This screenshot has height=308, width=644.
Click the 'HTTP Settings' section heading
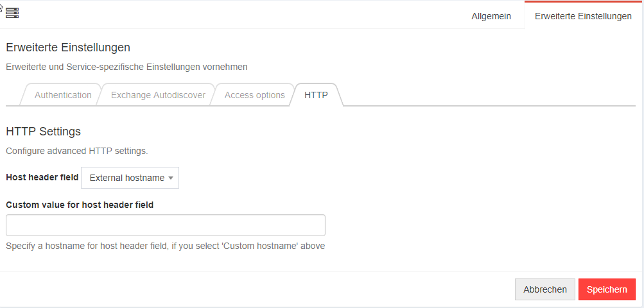43,132
